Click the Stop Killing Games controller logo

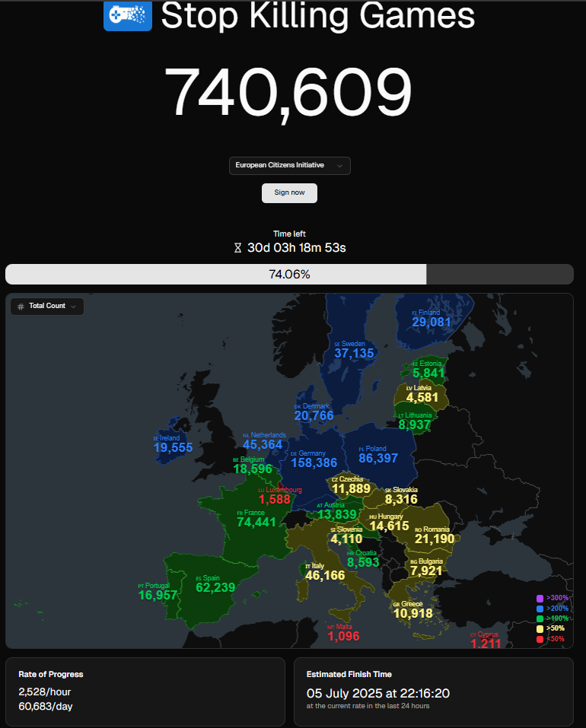point(128,15)
